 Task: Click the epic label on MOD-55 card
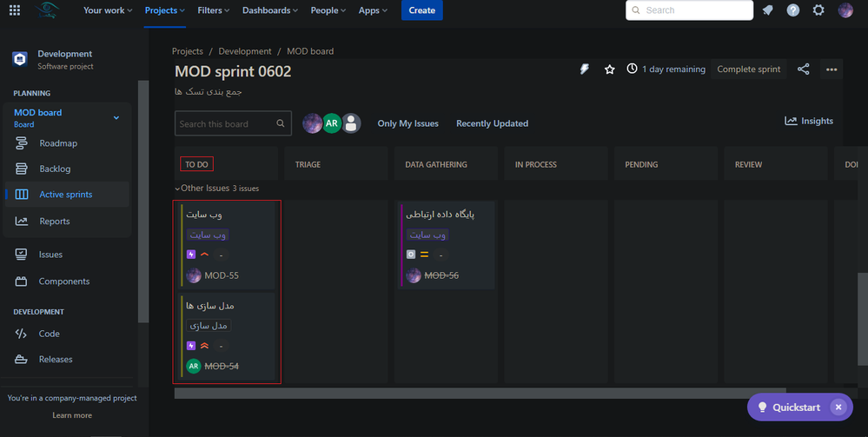(208, 235)
